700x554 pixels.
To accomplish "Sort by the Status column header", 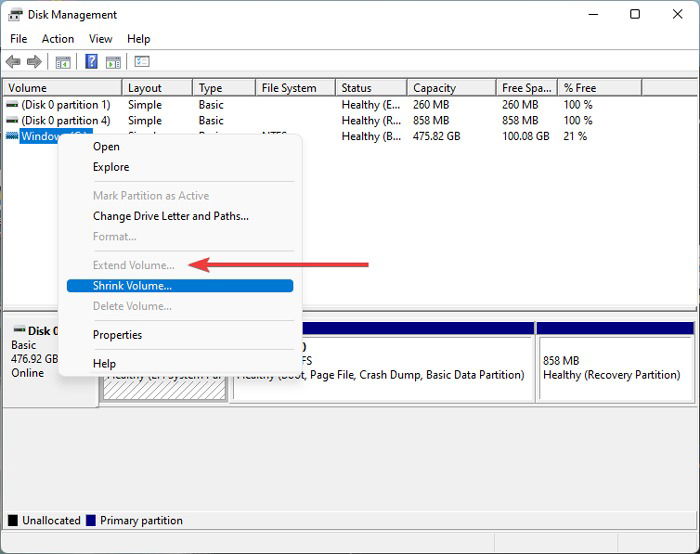I will tap(371, 88).
